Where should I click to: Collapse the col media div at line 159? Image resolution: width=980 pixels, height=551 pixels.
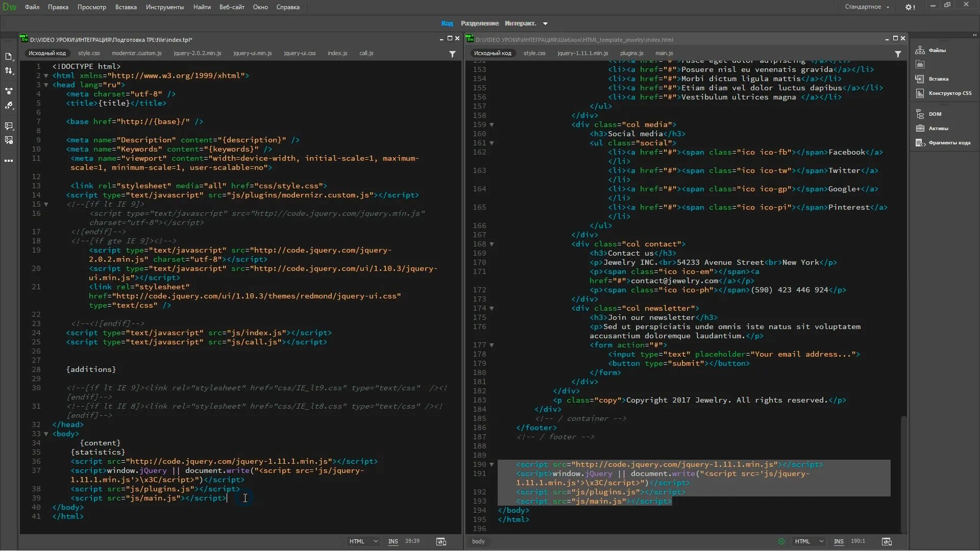(492, 125)
